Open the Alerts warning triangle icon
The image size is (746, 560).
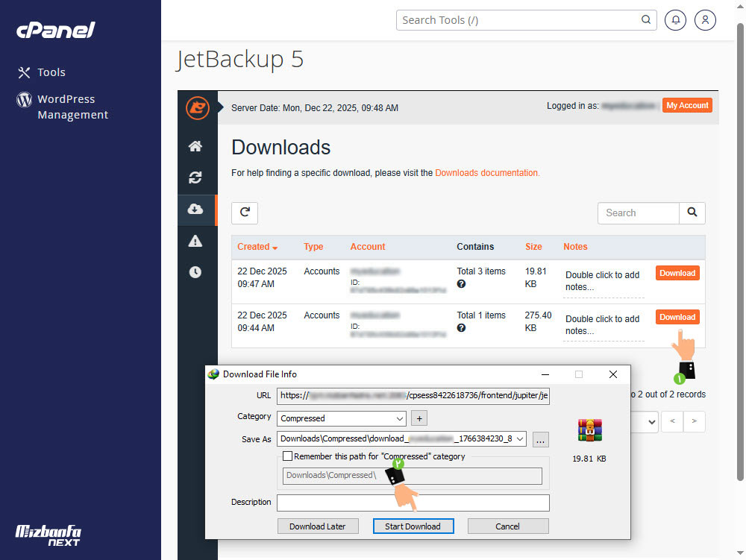click(195, 241)
